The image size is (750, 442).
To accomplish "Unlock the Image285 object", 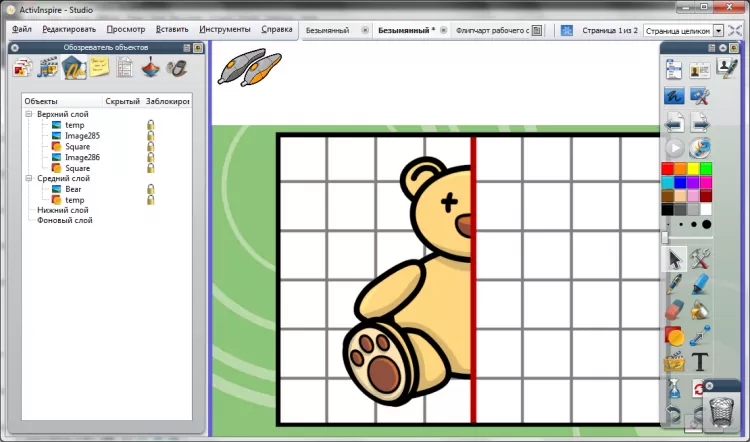I will coord(151,136).
